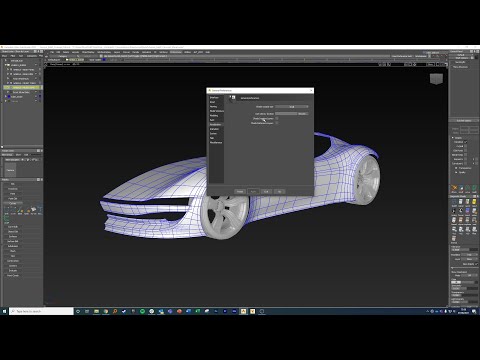Open the Delete menu
The image size is (480, 360).
click(x=66, y=52)
